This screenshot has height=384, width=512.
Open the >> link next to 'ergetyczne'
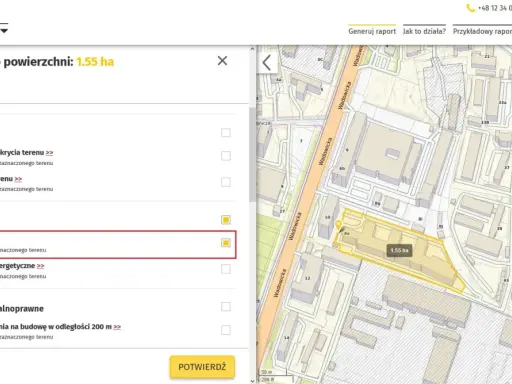pos(40,266)
